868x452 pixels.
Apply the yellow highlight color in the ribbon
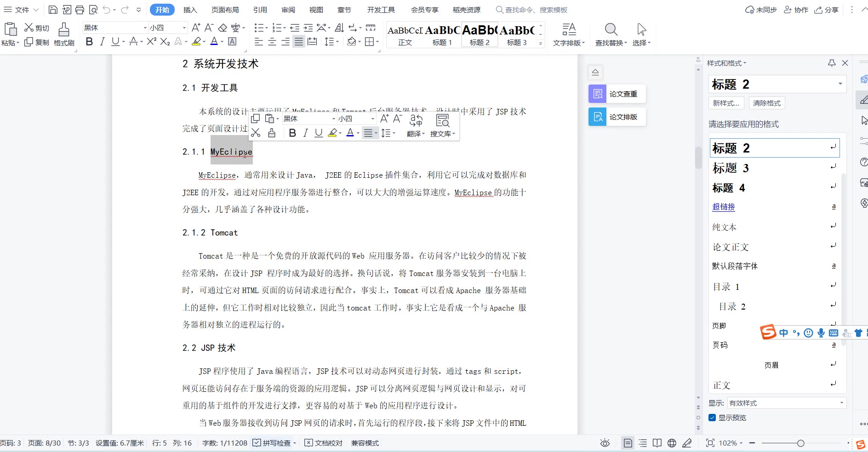click(x=196, y=42)
